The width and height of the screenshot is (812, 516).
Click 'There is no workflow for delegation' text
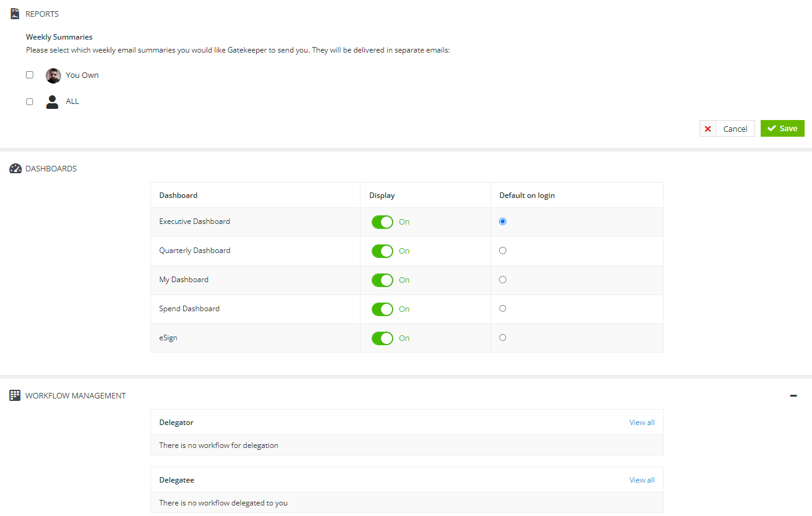tap(219, 445)
